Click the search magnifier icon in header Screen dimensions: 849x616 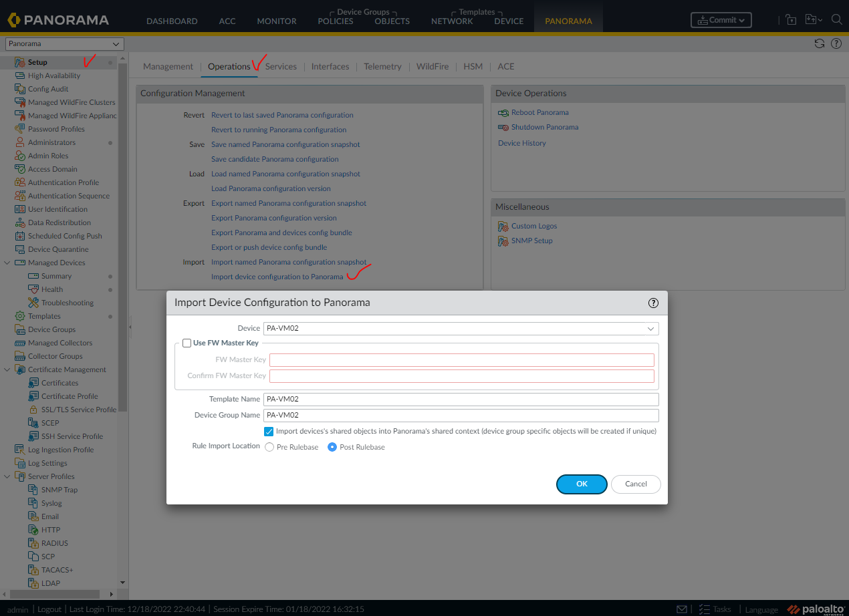[836, 20]
